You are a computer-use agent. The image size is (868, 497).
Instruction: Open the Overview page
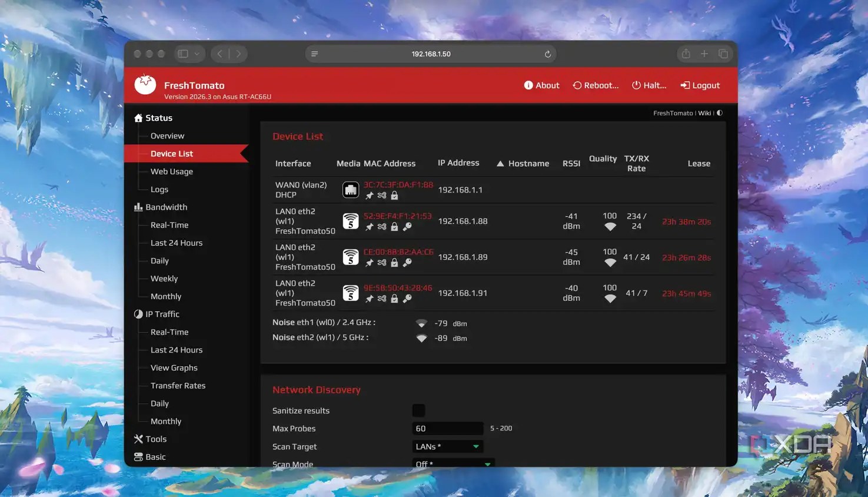167,136
